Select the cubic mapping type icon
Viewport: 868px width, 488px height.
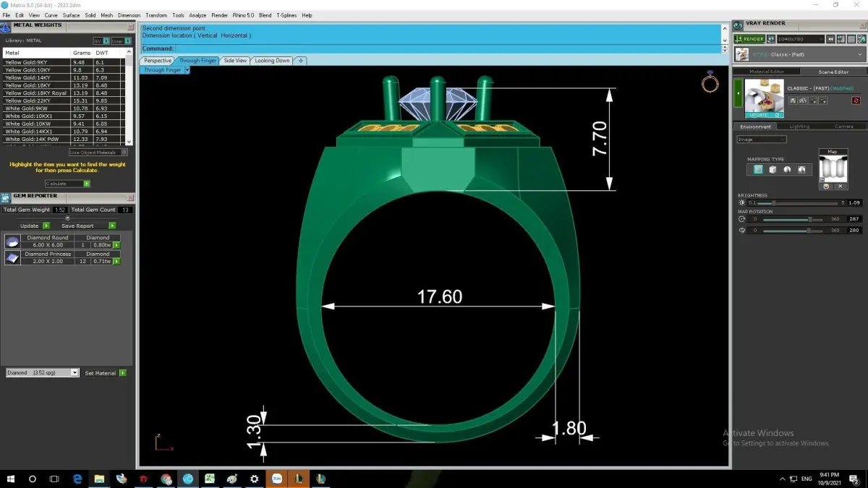pos(773,169)
